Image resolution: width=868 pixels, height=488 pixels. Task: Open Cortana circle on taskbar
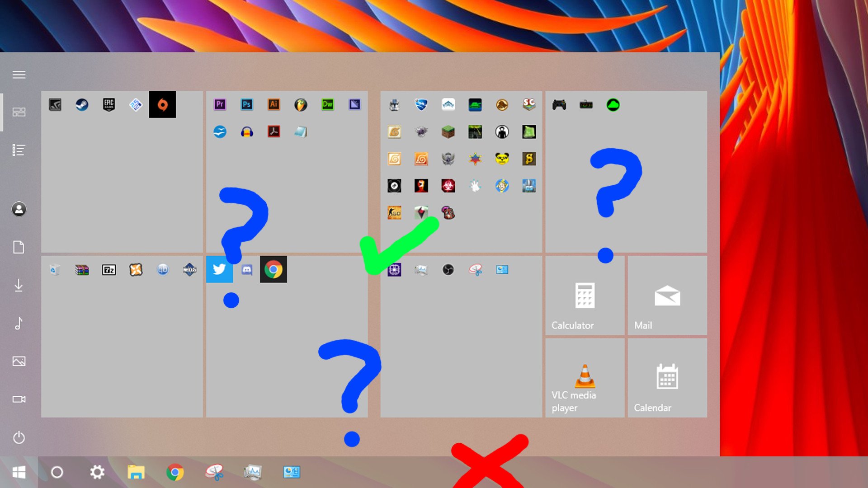click(57, 473)
